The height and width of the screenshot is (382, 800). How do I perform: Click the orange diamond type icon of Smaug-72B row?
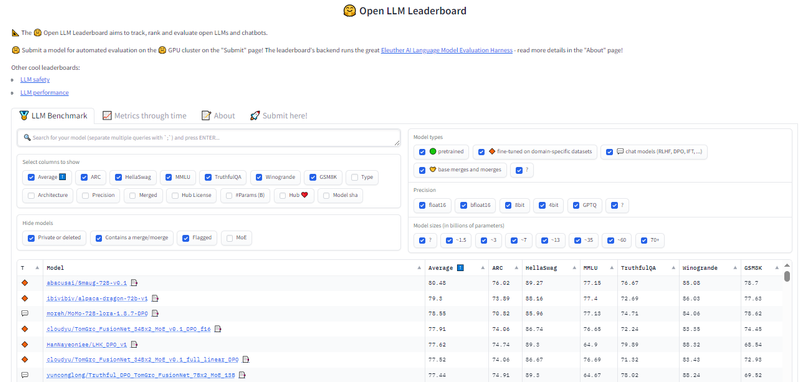(24, 283)
